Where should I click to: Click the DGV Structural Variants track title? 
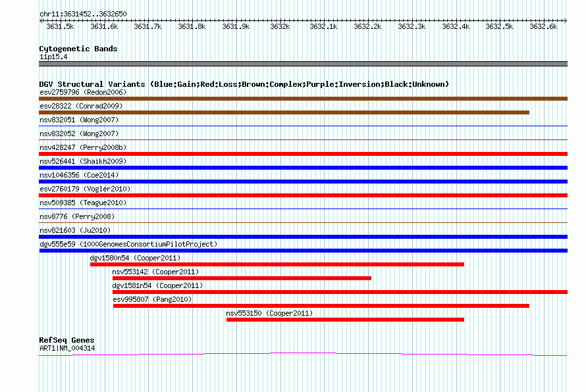244,84
